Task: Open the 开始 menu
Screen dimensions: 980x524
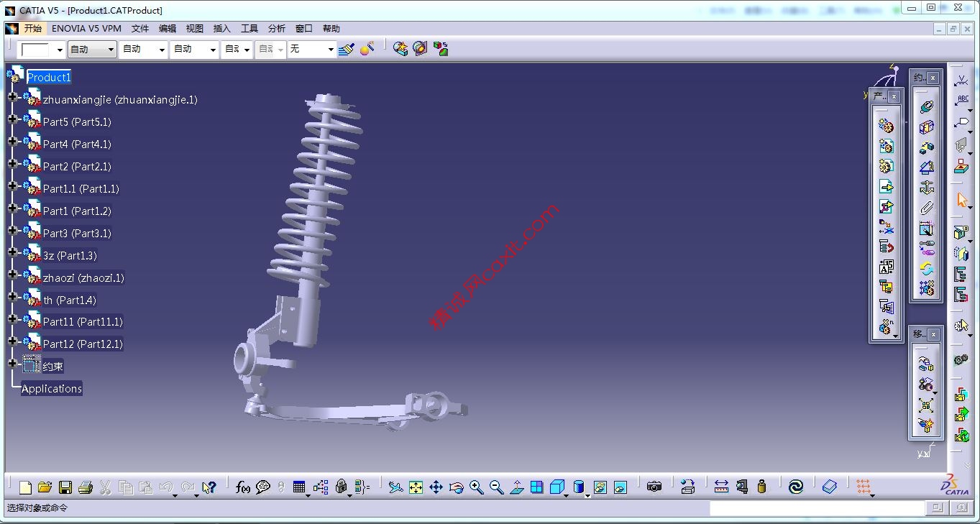Action: pyautogui.click(x=33, y=28)
